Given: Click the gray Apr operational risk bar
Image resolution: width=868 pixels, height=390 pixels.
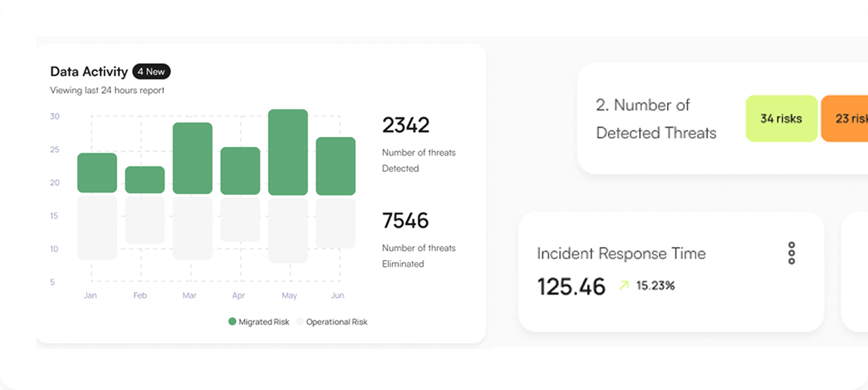Looking at the screenshot, I should [x=240, y=220].
